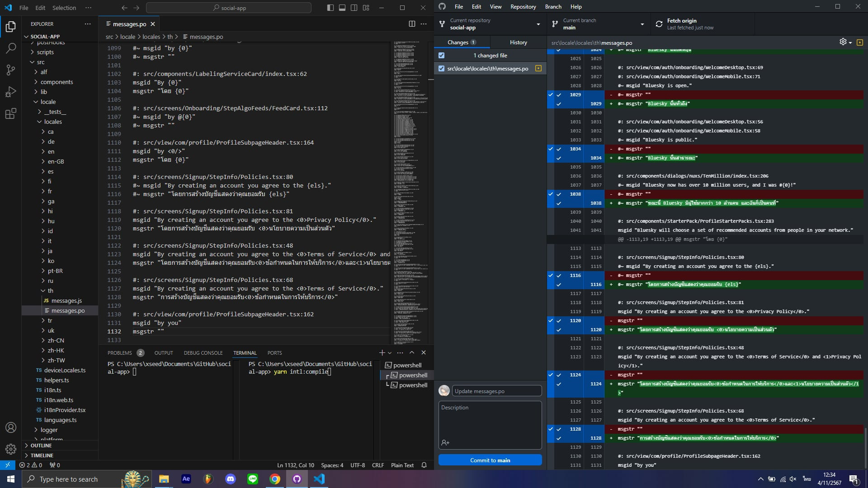Open Explorer Views and More Actions
Screen dimensions: 868x488
tap(88, 24)
